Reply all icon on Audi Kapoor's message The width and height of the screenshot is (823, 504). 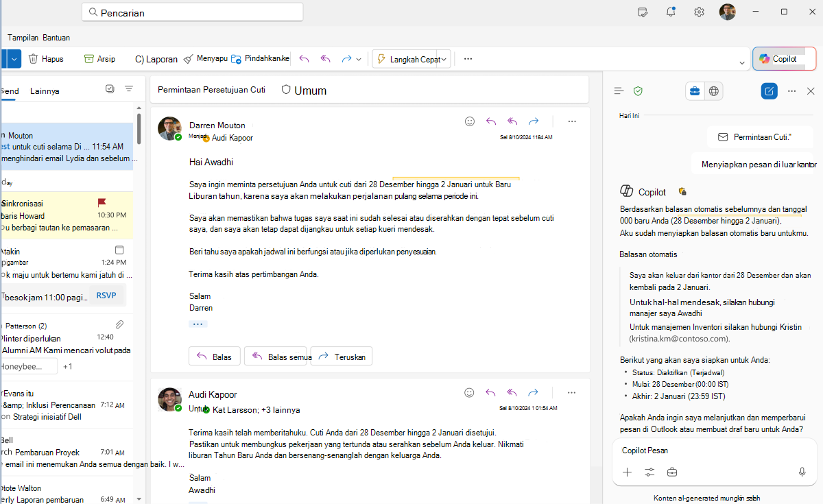point(512,393)
